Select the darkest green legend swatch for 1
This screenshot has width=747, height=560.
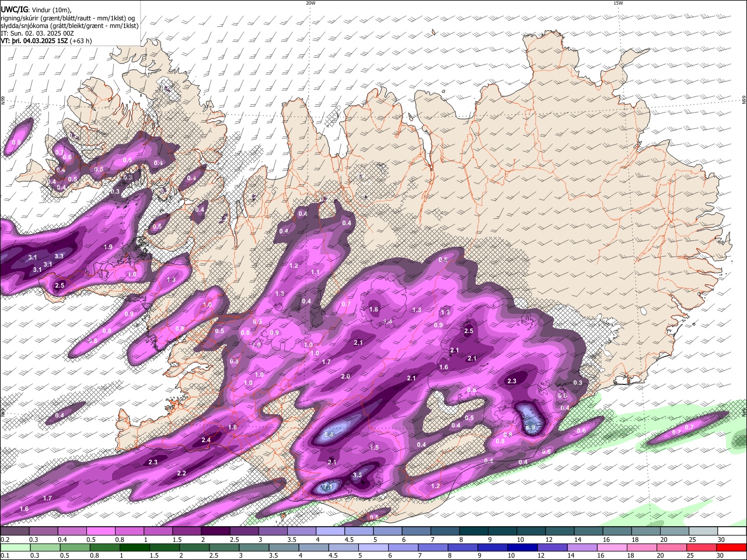click(x=136, y=547)
